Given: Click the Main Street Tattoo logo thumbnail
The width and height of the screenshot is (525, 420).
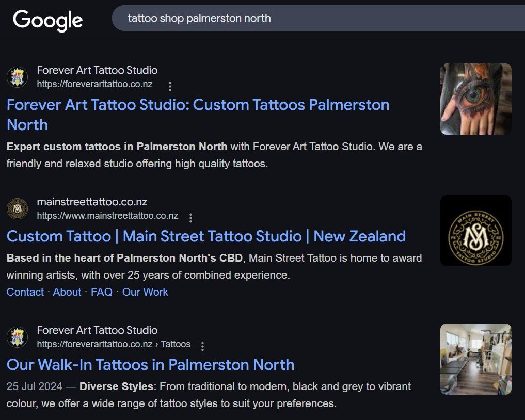Looking at the screenshot, I should click(x=475, y=231).
